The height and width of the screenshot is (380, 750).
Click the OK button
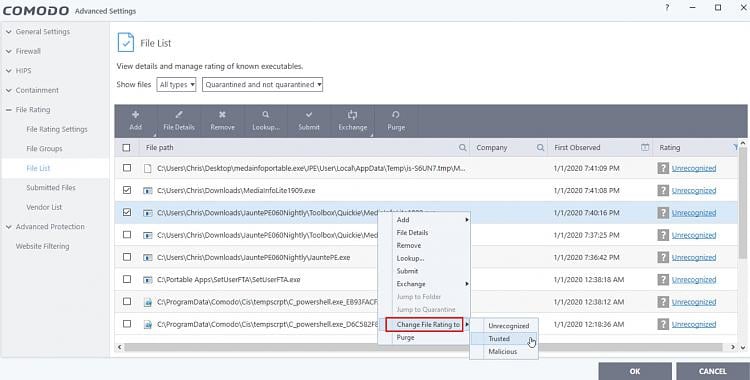635,371
